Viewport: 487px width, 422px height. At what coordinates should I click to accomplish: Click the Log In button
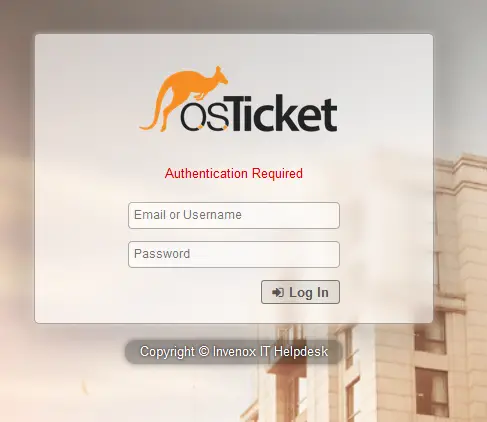tap(300, 292)
